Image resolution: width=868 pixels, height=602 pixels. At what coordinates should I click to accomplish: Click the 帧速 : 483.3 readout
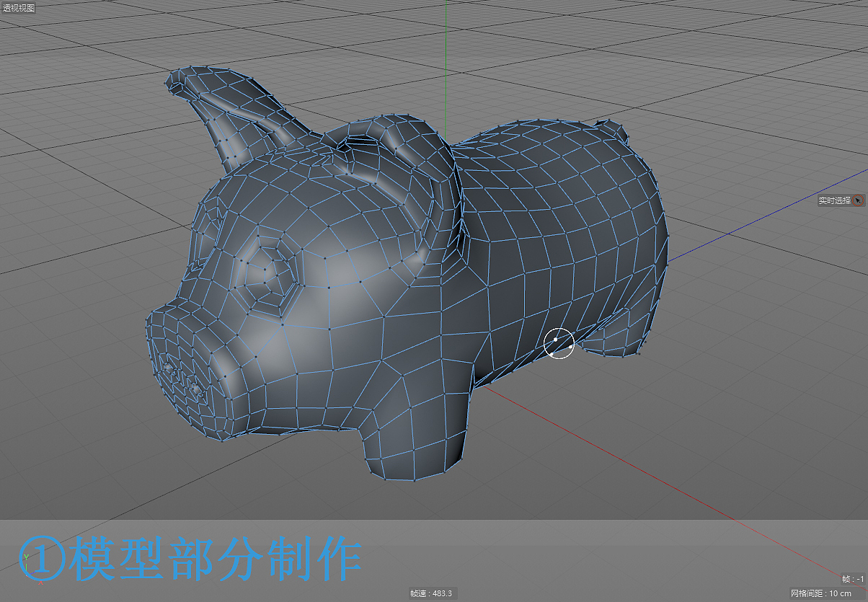pos(431,593)
